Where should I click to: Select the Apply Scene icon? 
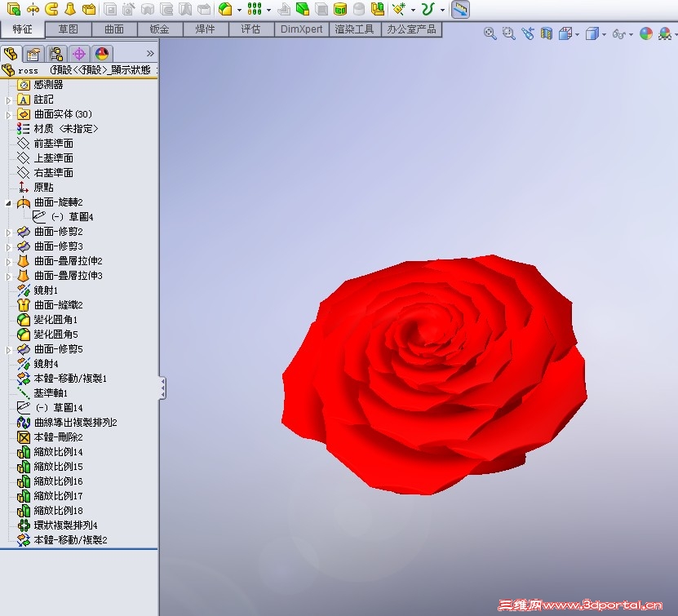tap(664, 34)
